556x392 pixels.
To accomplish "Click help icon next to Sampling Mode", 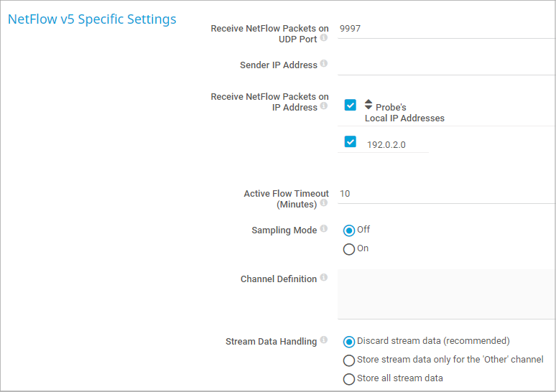I will 324,229.
